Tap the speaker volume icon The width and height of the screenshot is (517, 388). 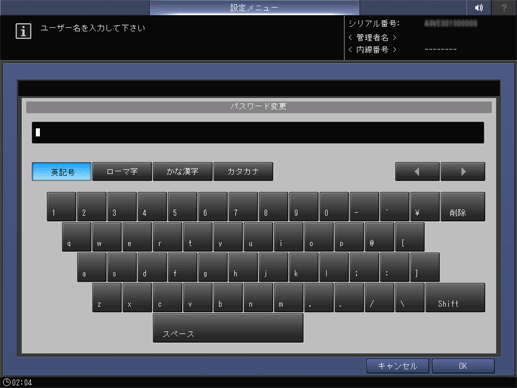(x=478, y=7)
